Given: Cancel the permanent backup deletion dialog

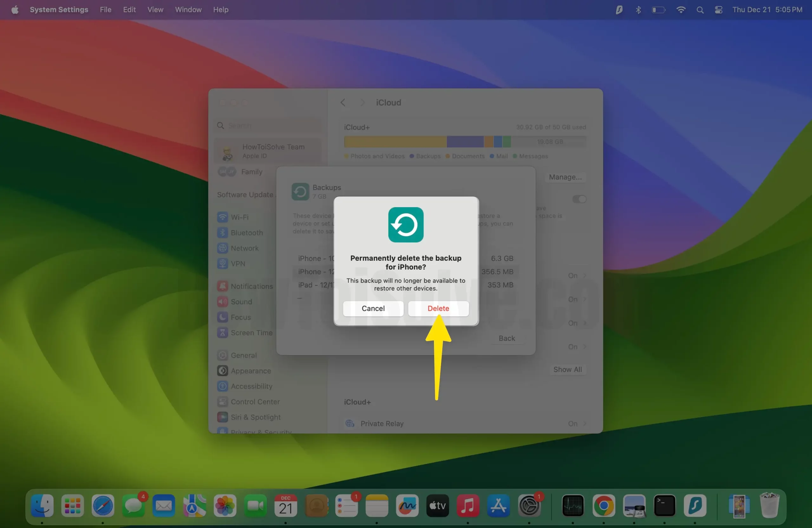Looking at the screenshot, I should pyautogui.click(x=373, y=308).
